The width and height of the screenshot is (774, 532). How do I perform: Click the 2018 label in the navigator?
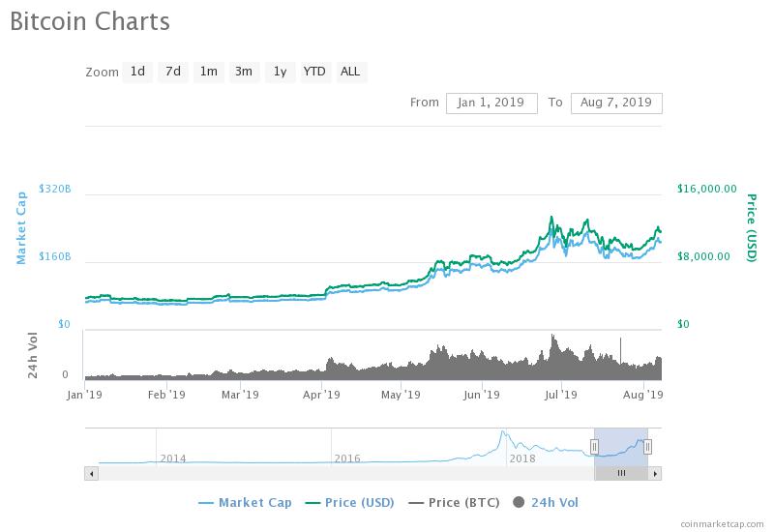click(522, 458)
